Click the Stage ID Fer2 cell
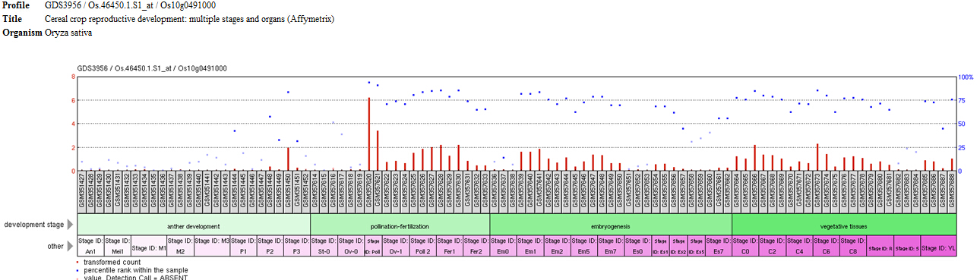Image resolution: width=980 pixels, height=280 pixels. tap(476, 246)
